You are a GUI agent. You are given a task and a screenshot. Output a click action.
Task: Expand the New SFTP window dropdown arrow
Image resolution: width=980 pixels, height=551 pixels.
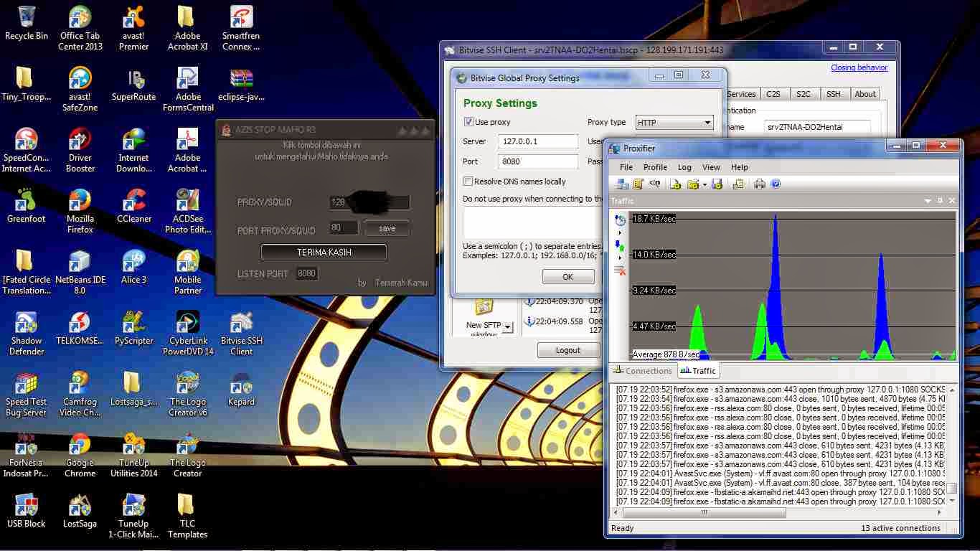508,327
